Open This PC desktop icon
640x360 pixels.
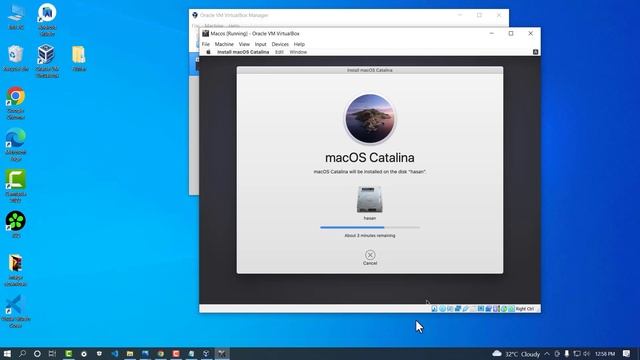click(16, 17)
